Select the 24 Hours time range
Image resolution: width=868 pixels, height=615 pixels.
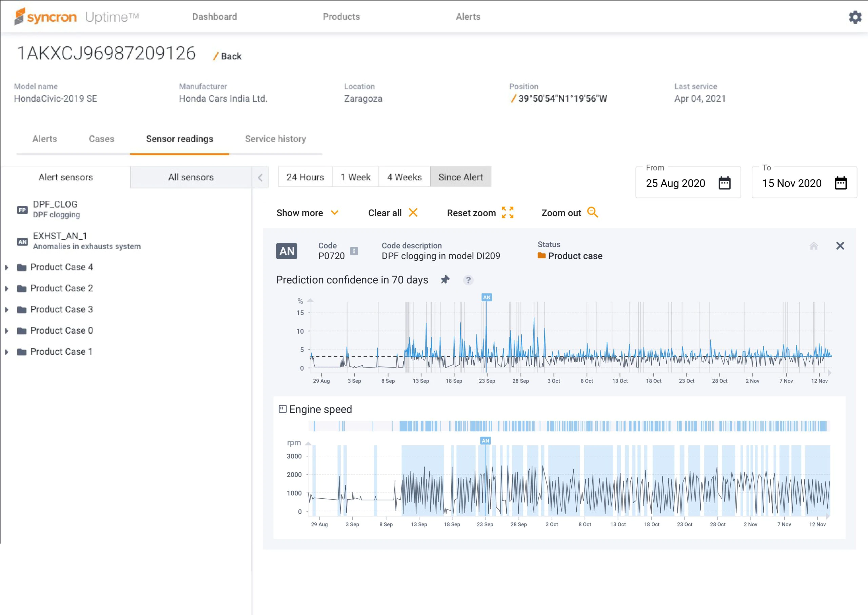(305, 177)
